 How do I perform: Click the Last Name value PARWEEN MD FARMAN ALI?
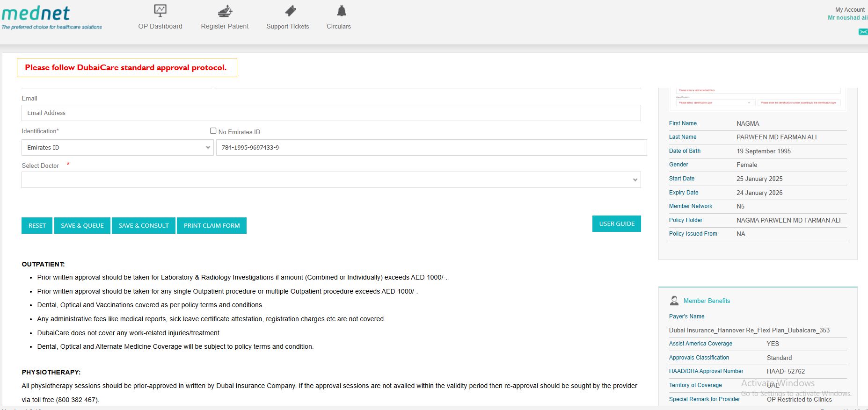pyautogui.click(x=776, y=137)
